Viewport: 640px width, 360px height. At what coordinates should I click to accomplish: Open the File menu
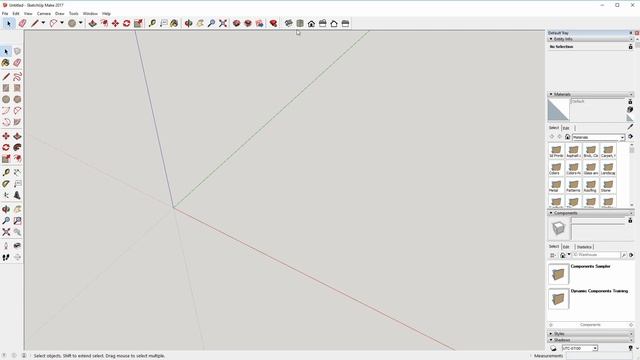(5, 13)
